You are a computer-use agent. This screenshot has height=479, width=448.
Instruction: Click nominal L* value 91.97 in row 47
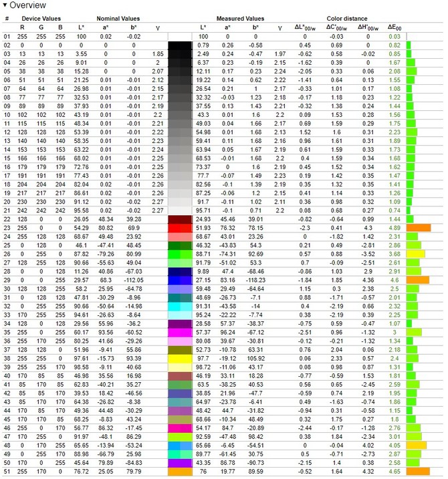[x=81, y=437]
